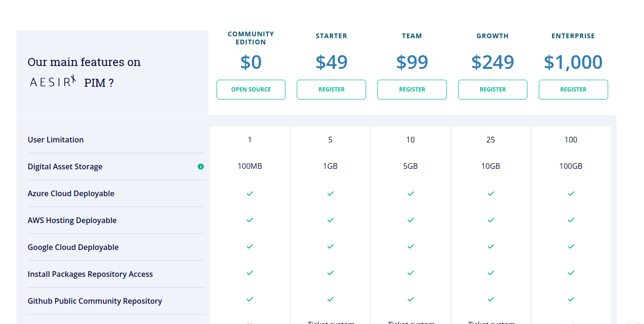Click the Open Source button
Image resolution: width=644 pixels, height=324 pixels.
(251, 90)
